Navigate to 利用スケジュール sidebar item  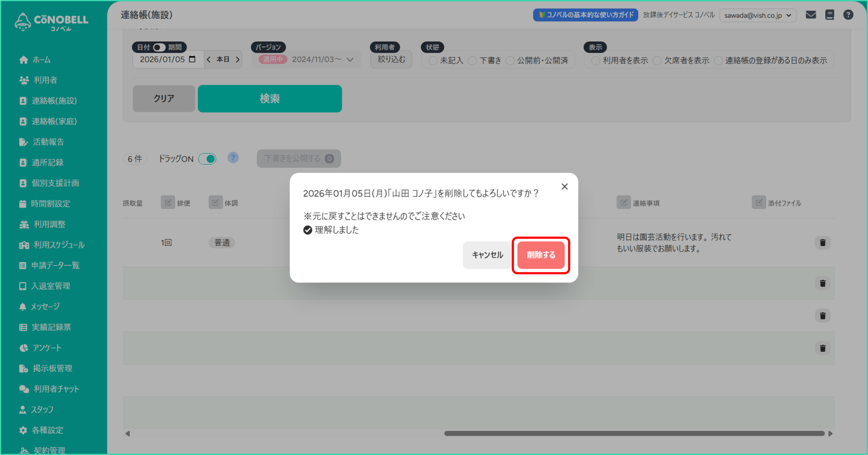(59, 245)
